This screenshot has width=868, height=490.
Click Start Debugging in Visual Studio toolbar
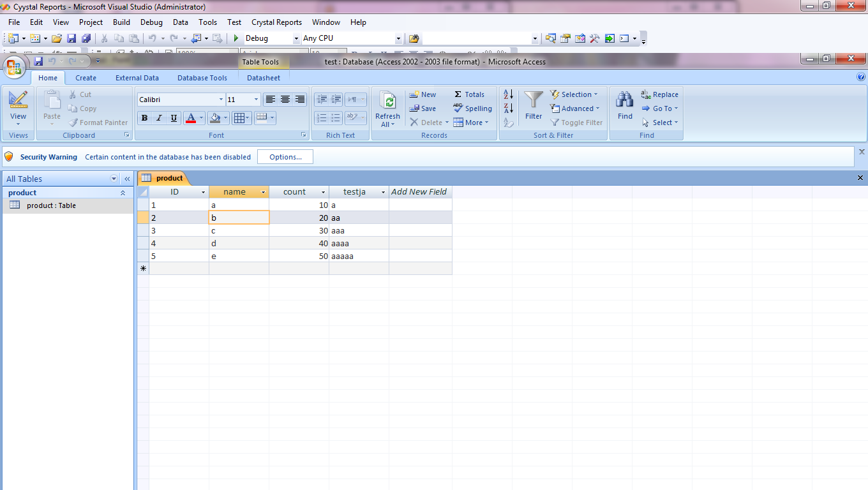tap(236, 38)
